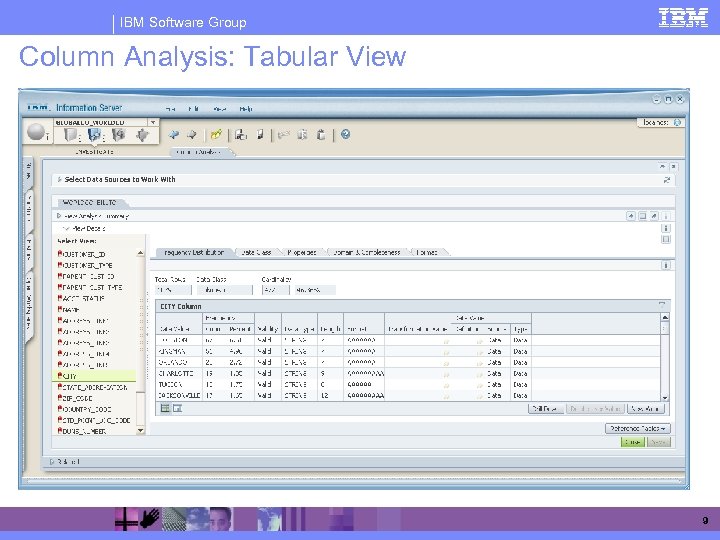
Task: Select ACCT_STATUS in the column list
Action: pyautogui.click(x=81, y=298)
